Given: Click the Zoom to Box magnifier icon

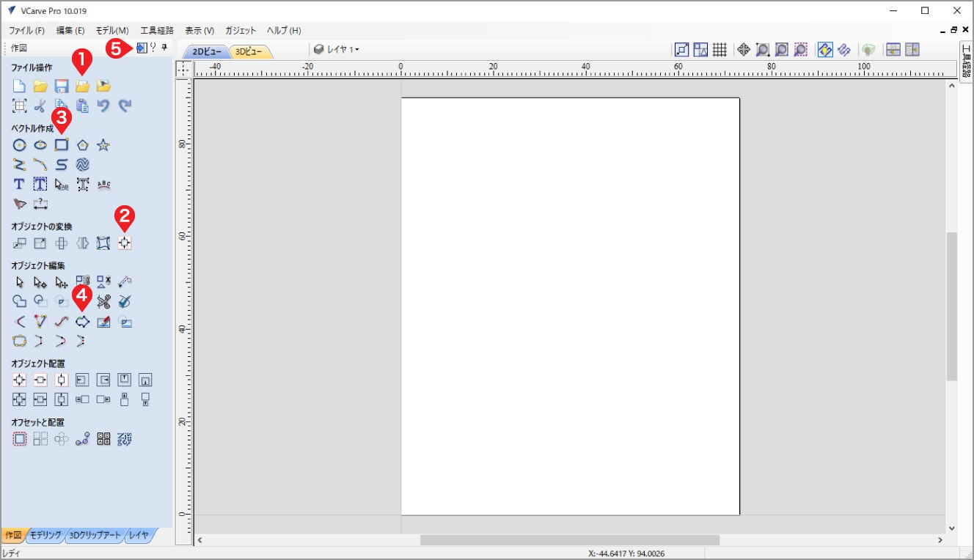Looking at the screenshot, I should (x=763, y=50).
